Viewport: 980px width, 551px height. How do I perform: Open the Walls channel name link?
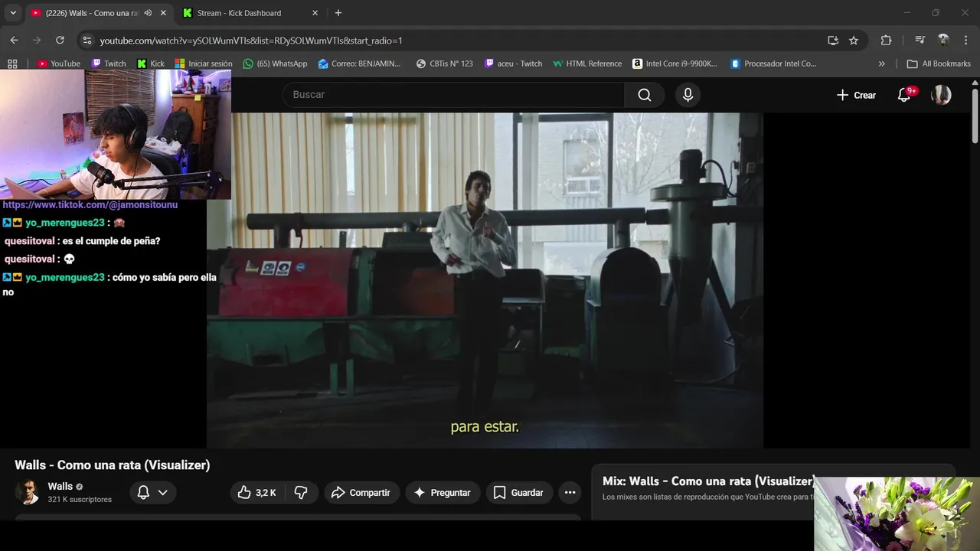click(60, 486)
